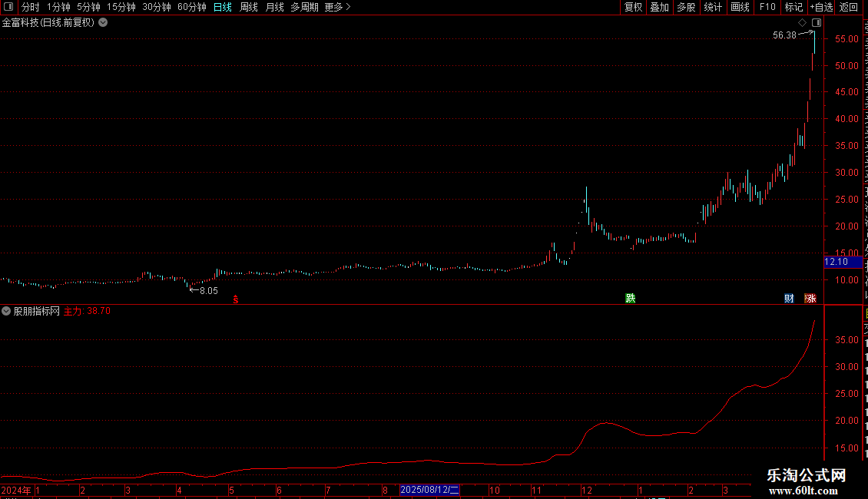Click the red 'S' event marker
Image resolution: width=868 pixels, height=499 pixels.
pos(236,299)
